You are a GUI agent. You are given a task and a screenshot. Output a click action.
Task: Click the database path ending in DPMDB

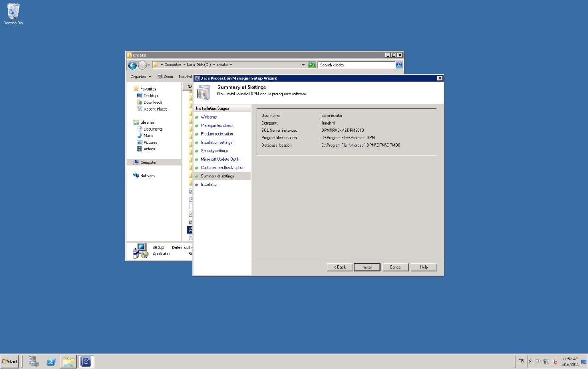[361, 145]
